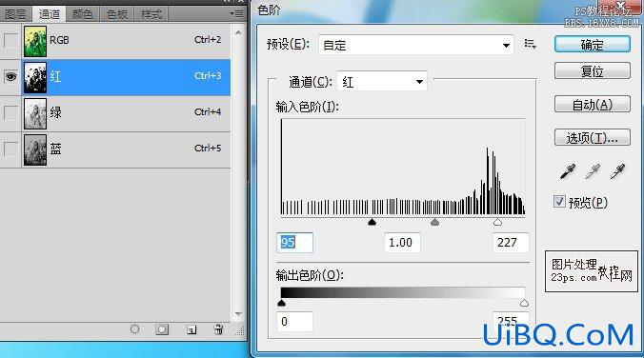Click input midtone gray slider triangle
Viewport: 644px width, 358px height.
(435, 222)
